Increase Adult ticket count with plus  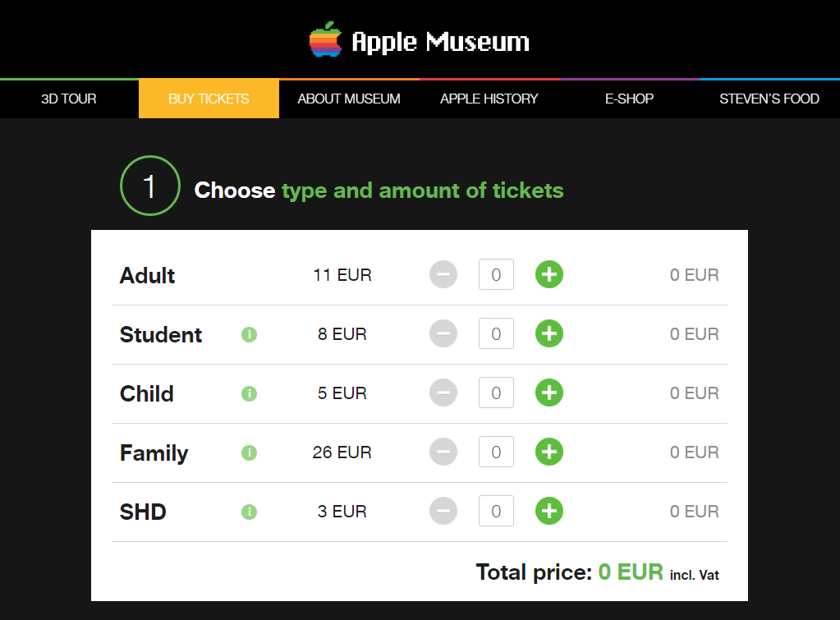pos(549,275)
